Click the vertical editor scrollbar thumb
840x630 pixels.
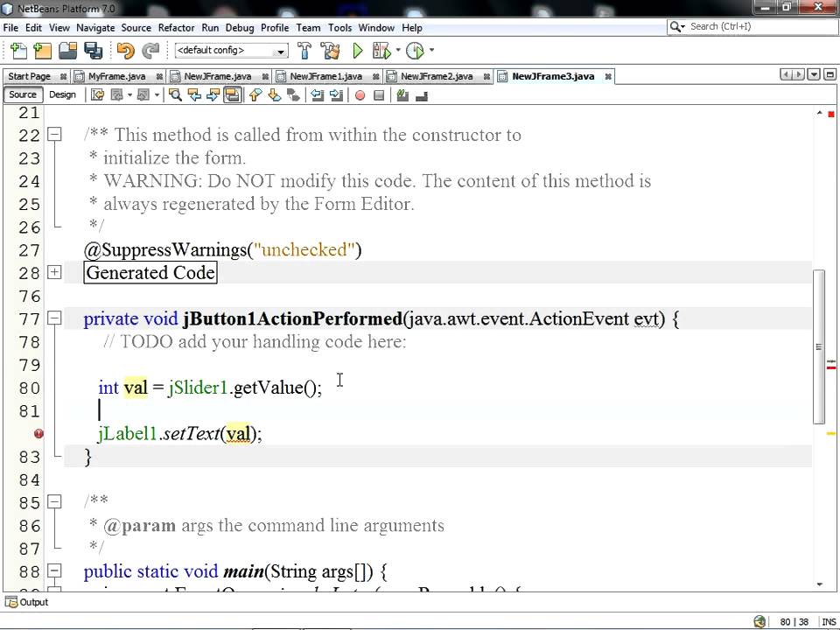(818, 346)
